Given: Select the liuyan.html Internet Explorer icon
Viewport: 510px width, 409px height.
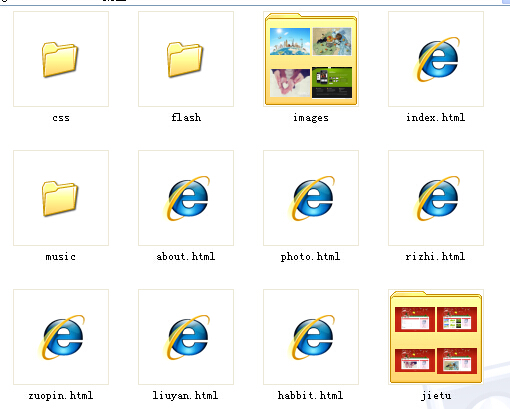Looking at the screenshot, I should point(187,337).
